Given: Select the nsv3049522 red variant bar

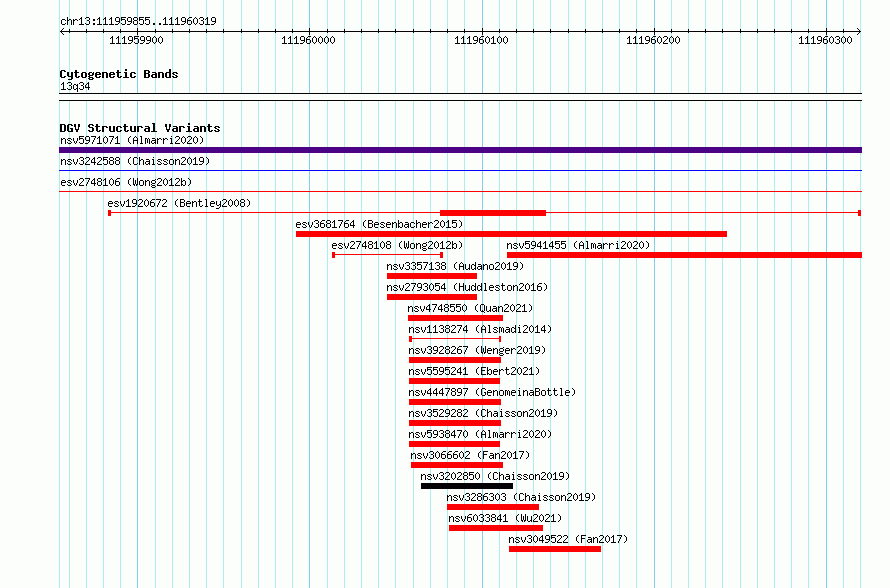Looking at the screenshot, I should 555,549.
